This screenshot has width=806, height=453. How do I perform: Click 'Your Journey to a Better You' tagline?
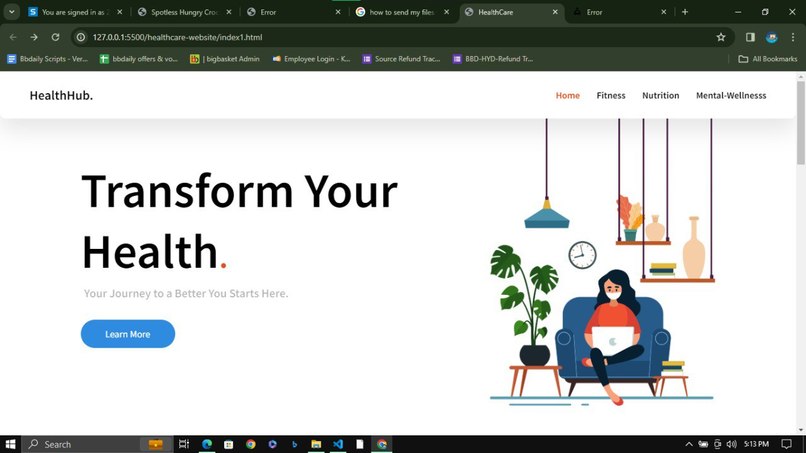186,293
